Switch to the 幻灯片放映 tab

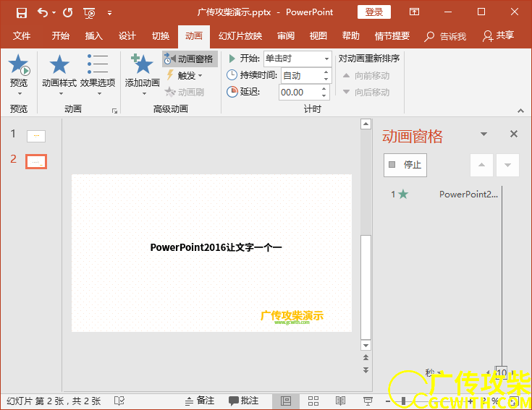240,36
